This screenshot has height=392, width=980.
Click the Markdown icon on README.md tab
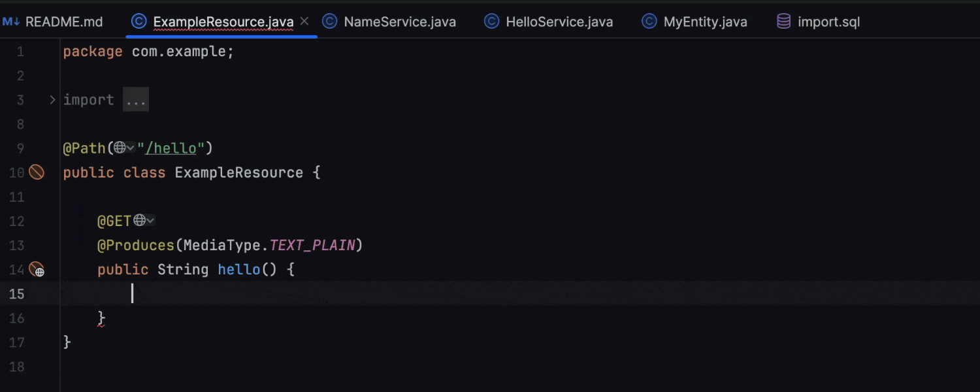click(11, 22)
